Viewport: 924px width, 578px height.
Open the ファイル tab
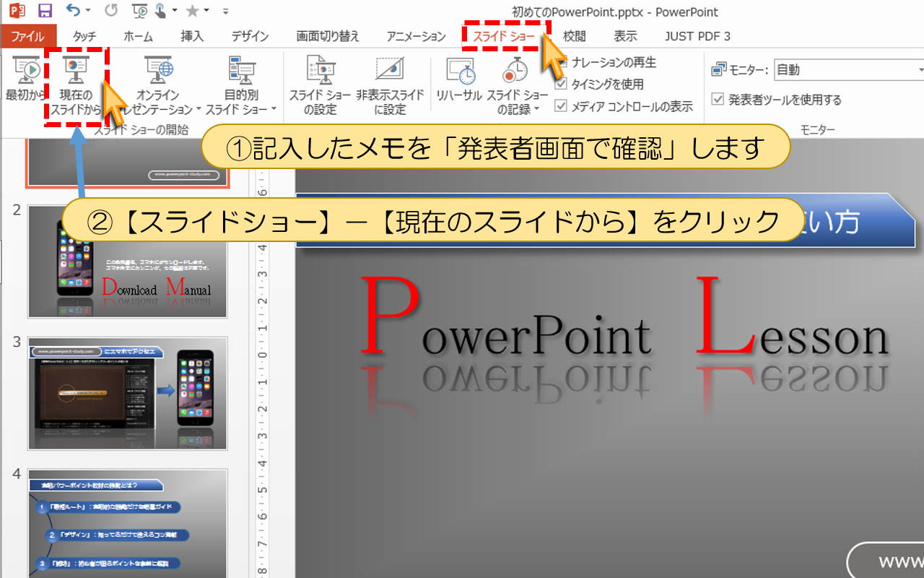(28, 36)
